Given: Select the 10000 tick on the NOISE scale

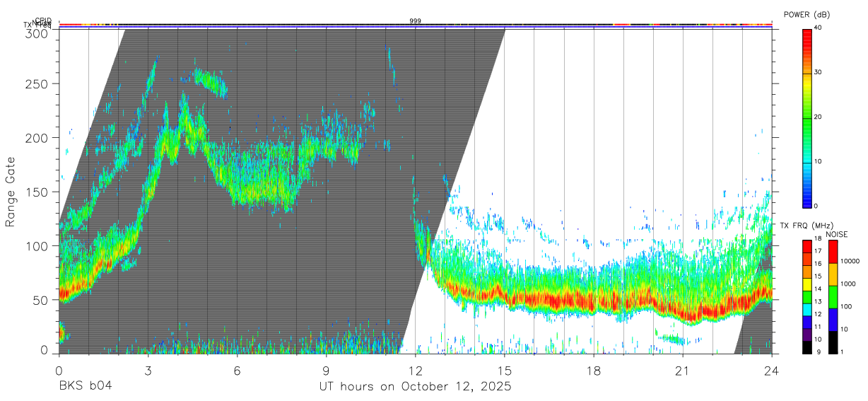Looking at the screenshot, I should 850,262.
